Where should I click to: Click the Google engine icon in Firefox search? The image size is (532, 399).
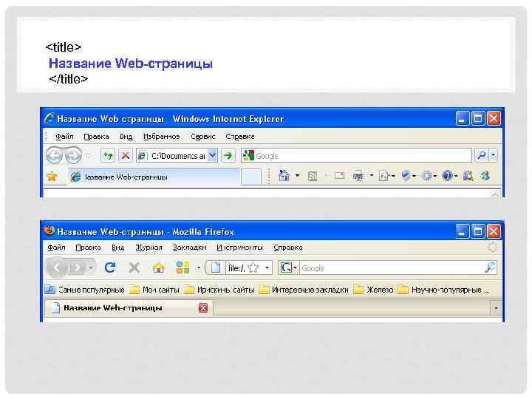click(286, 267)
